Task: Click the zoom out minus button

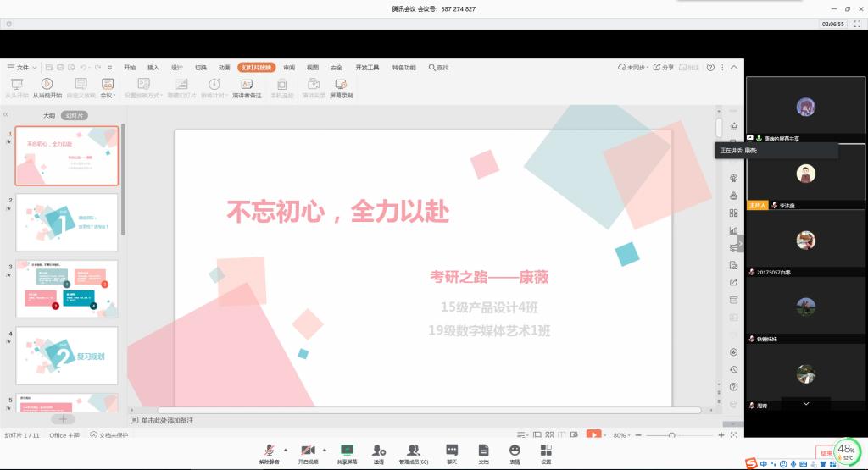Action: [x=638, y=436]
